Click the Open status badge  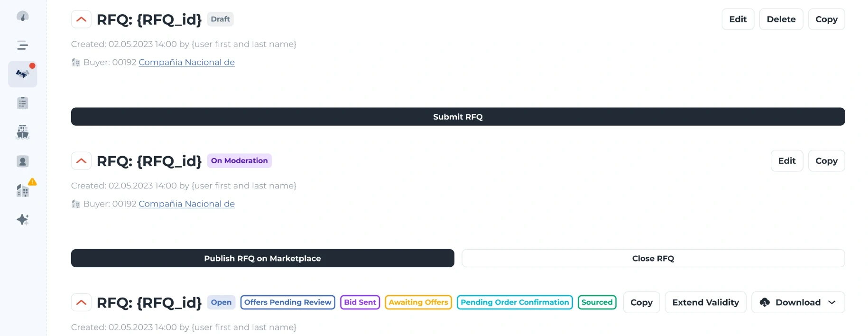(221, 302)
